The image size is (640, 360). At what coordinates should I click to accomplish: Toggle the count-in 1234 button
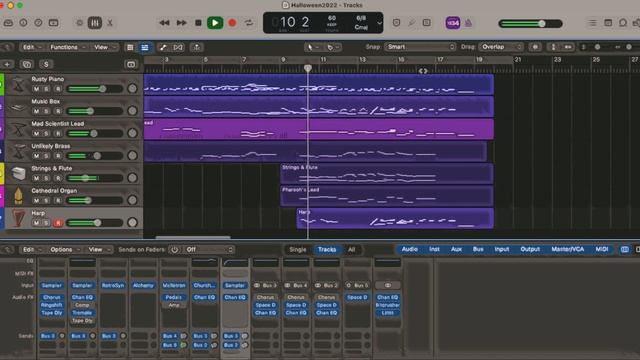[453, 23]
